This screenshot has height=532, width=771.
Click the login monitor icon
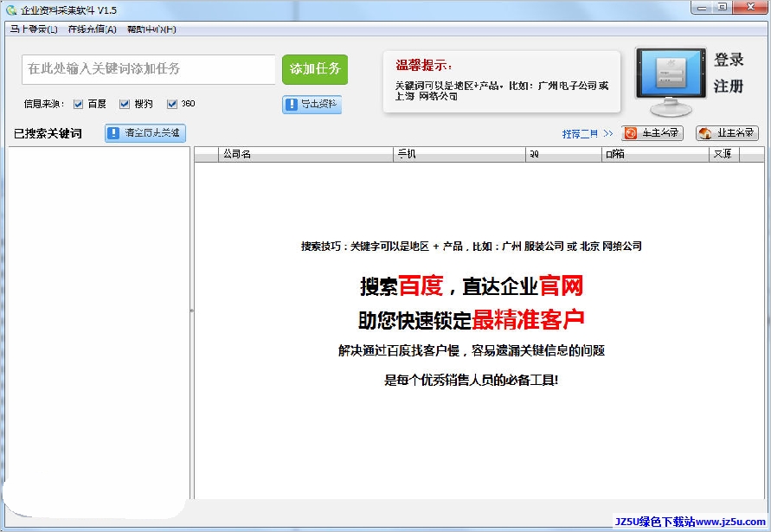(x=671, y=81)
